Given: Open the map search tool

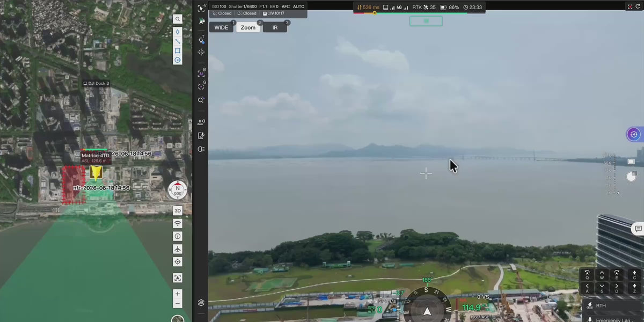Looking at the screenshot, I should (178, 19).
